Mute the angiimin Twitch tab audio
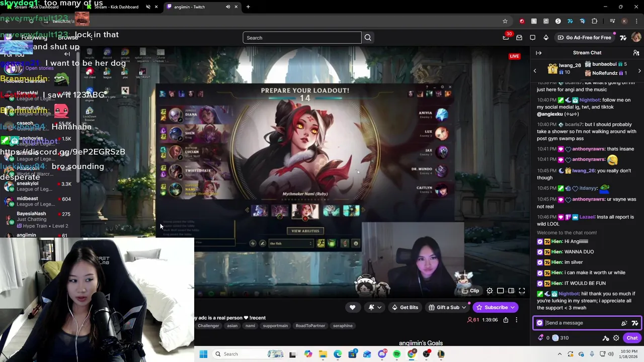644x362 pixels. 228,7
